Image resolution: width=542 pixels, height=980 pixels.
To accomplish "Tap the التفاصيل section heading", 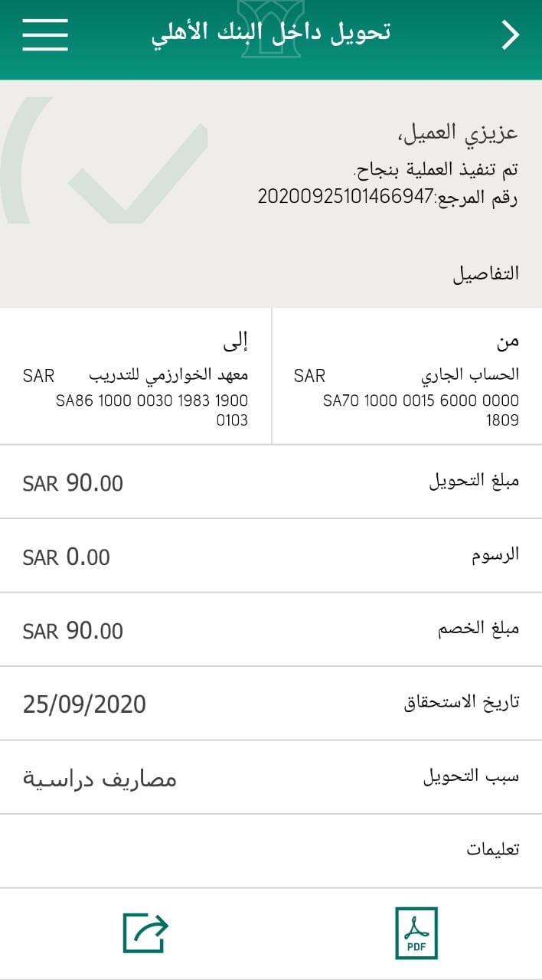I will point(485,273).
